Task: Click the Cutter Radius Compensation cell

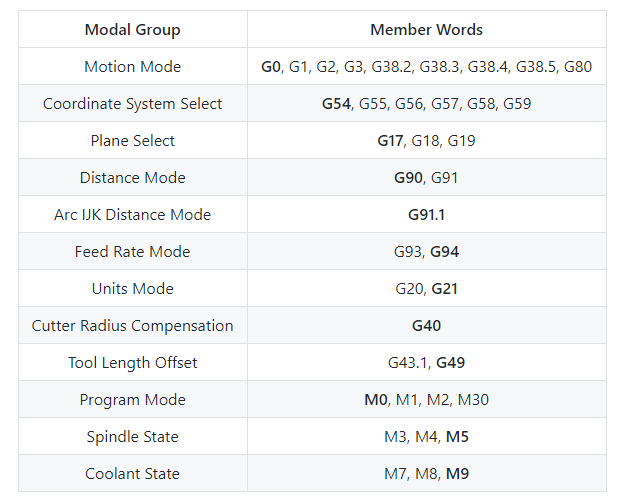Action: [x=132, y=326]
